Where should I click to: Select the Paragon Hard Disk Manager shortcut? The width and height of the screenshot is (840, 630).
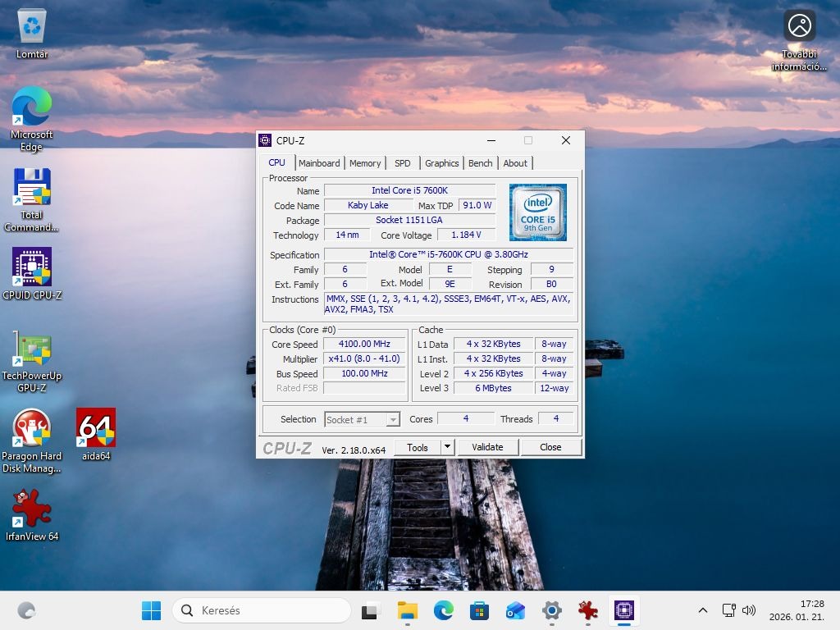click(32, 441)
